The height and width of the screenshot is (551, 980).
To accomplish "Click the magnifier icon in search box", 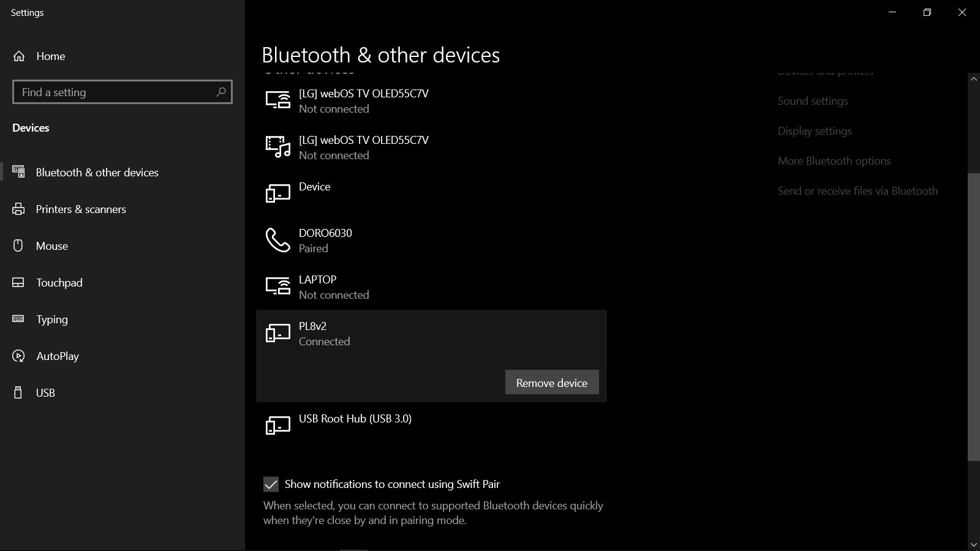I will [x=221, y=92].
